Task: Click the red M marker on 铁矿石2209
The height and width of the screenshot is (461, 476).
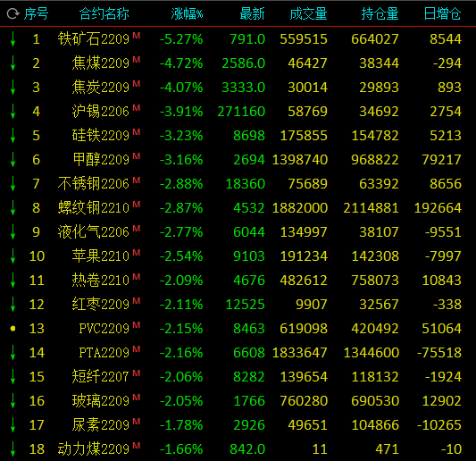Action: (137, 35)
